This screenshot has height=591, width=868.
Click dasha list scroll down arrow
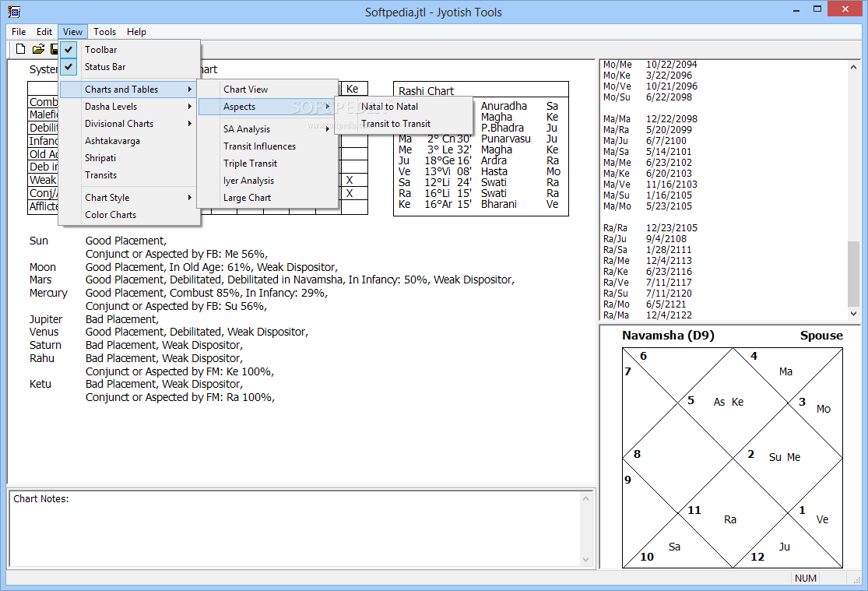(853, 314)
